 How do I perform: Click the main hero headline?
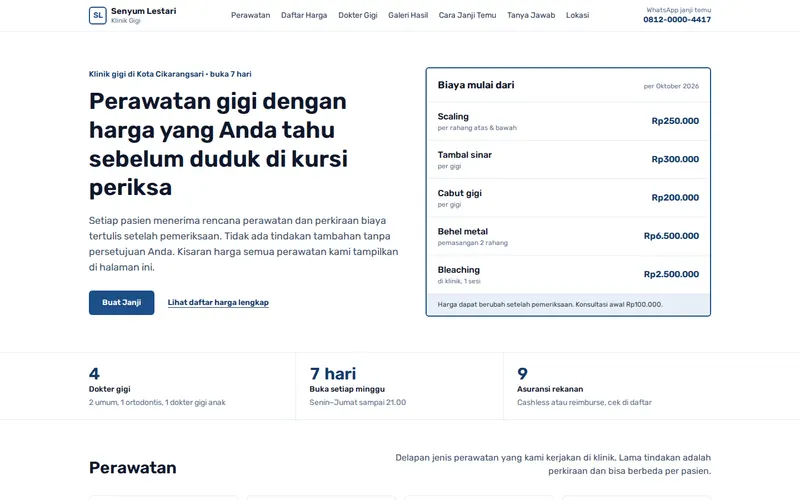(218, 144)
